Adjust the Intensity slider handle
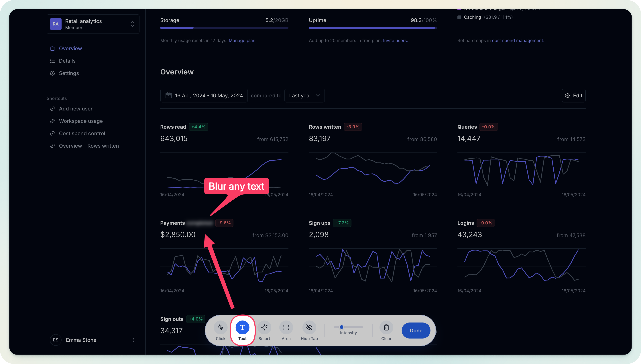Image resolution: width=641 pixels, height=364 pixels. pyautogui.click(x=341, y=327)
